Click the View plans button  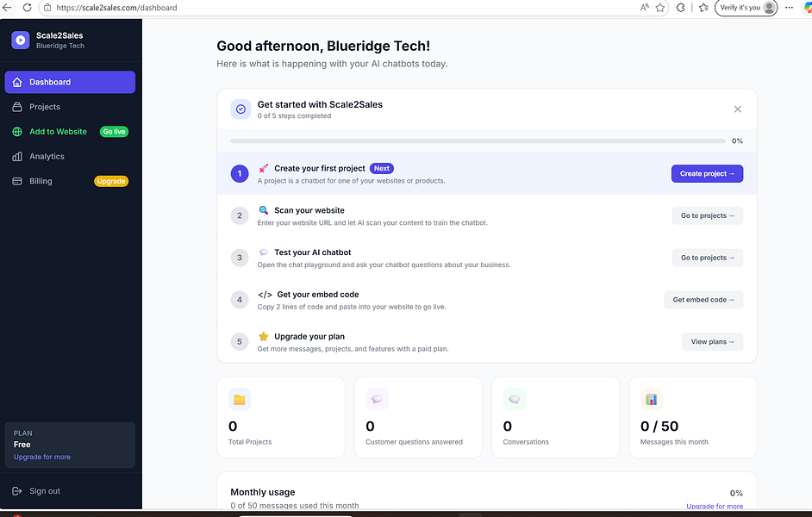click(712, 341)
